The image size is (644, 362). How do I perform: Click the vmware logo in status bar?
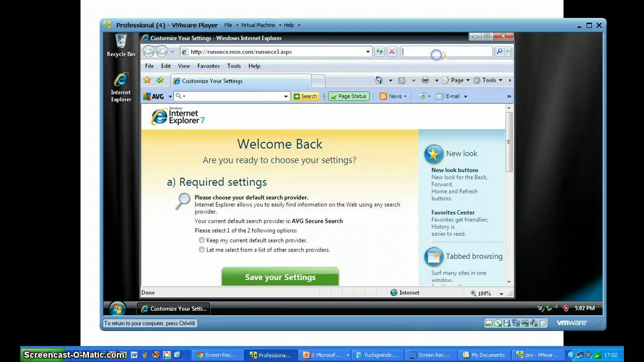pos(572,323)
